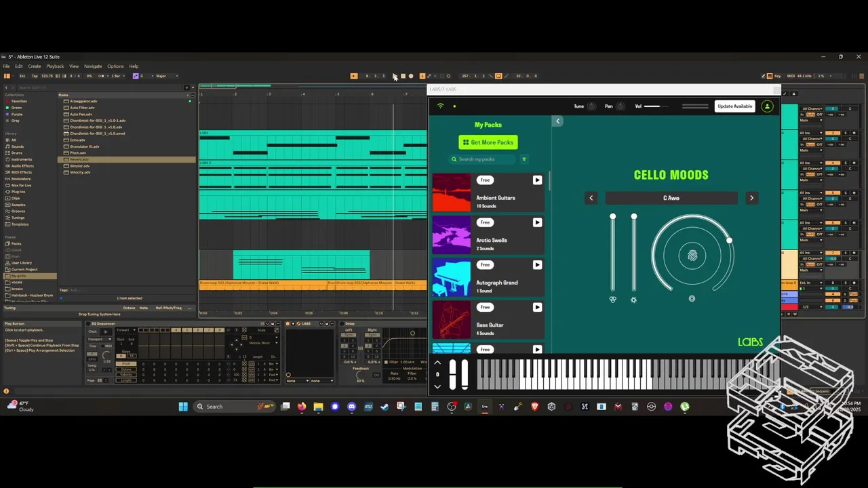
Task: Open the LABS user account icon
Action: pyautogui.click(x=767, y=106)
